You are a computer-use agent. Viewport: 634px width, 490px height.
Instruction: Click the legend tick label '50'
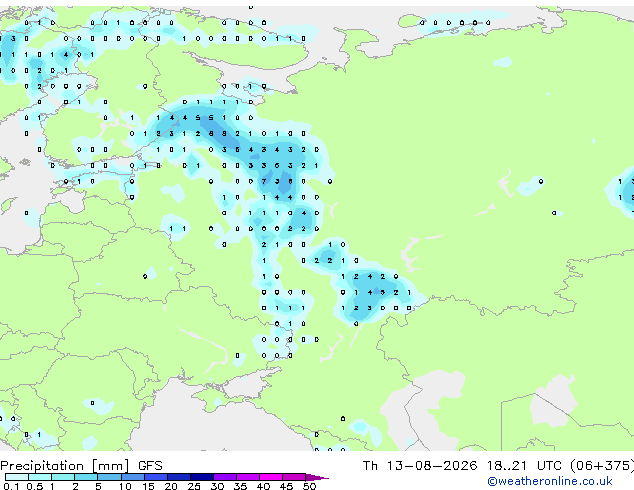tap(309, 486)
